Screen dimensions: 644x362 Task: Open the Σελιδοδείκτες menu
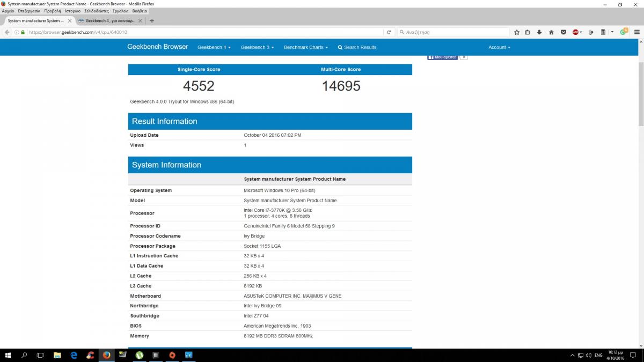[97, 11]
